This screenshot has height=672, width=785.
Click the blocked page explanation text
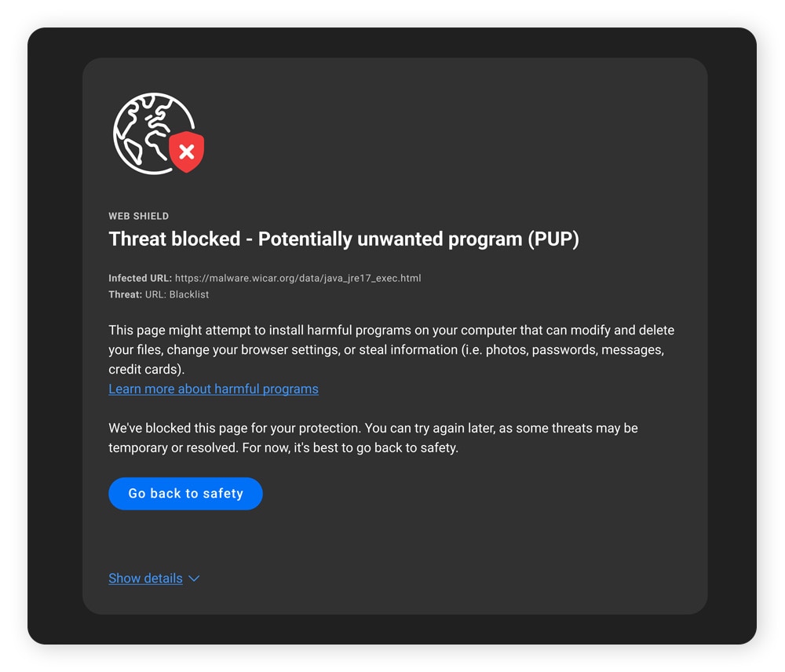coord(373,437)
